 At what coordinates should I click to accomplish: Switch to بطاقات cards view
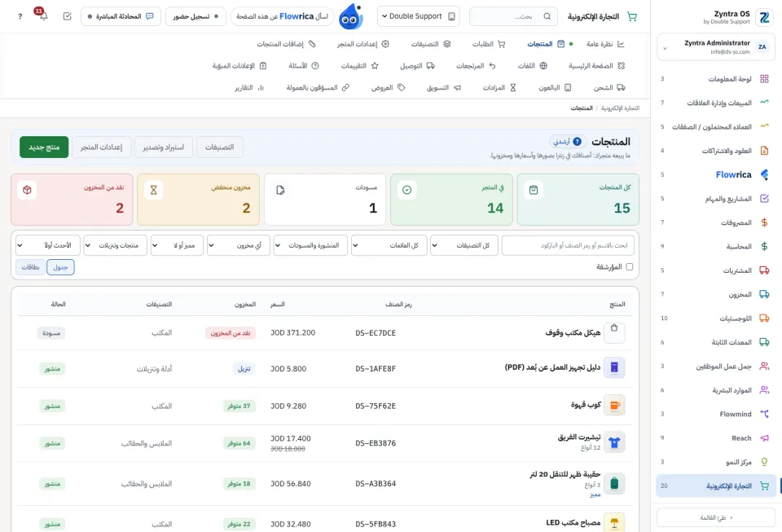click(30, 267)
